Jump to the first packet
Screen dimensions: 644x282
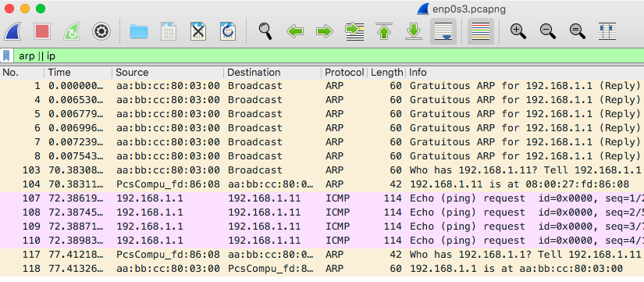click(384, 32)
